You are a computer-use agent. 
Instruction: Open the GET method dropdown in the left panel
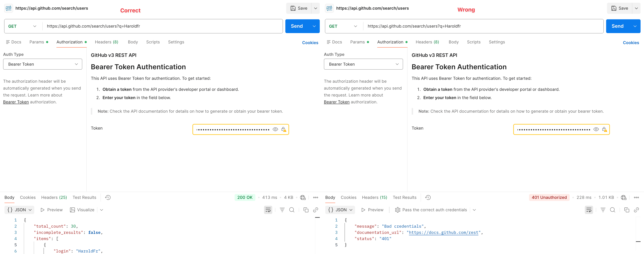(x=23, y=26)
